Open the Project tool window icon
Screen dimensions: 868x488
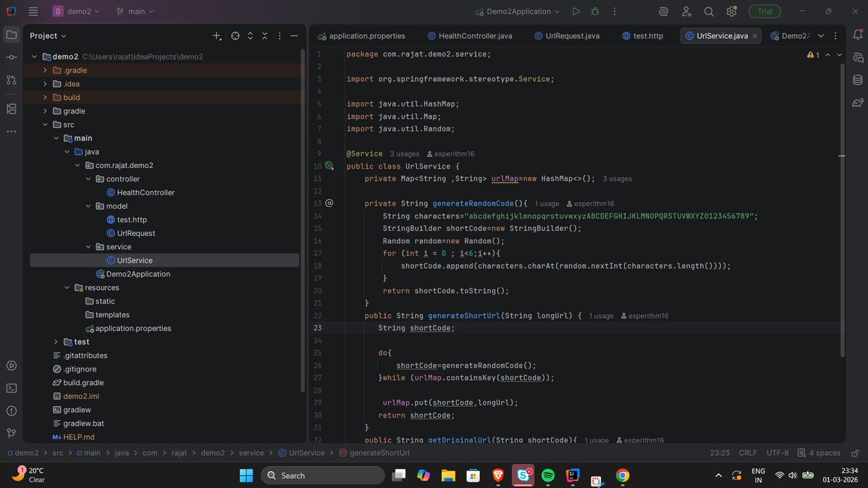11,35
